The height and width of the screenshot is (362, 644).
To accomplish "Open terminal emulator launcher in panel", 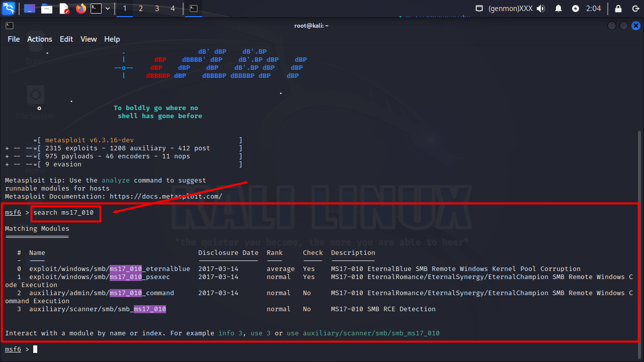I will pos(96,9).
